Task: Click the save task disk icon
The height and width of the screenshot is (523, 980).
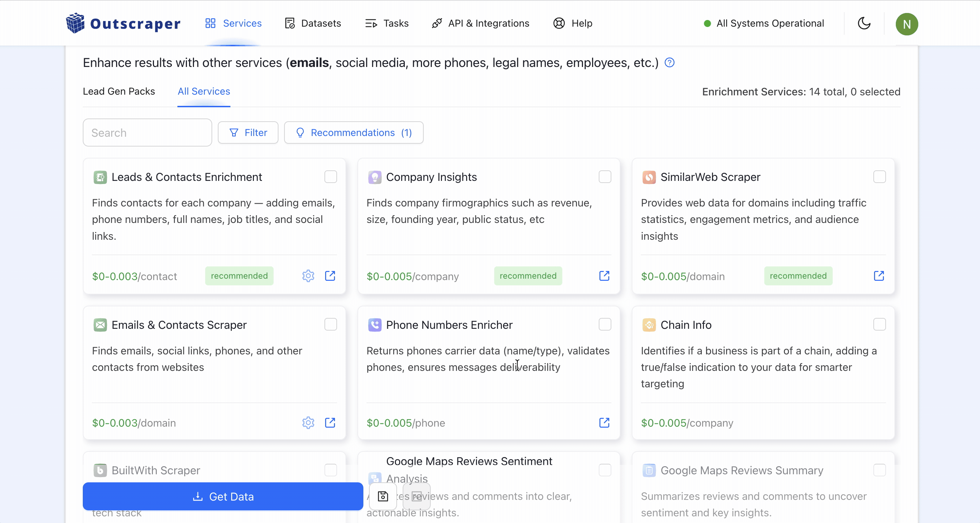Action: (x=383, y=496)
